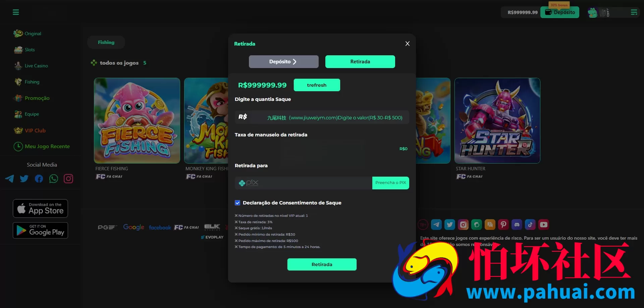Viewport: 644px width, 308px height.
Task: Open the YouTube icon in footer
Action: [544, 225]
